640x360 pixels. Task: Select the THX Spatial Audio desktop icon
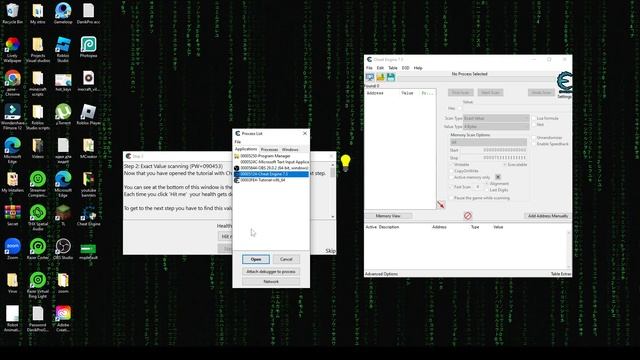[38, 218]
